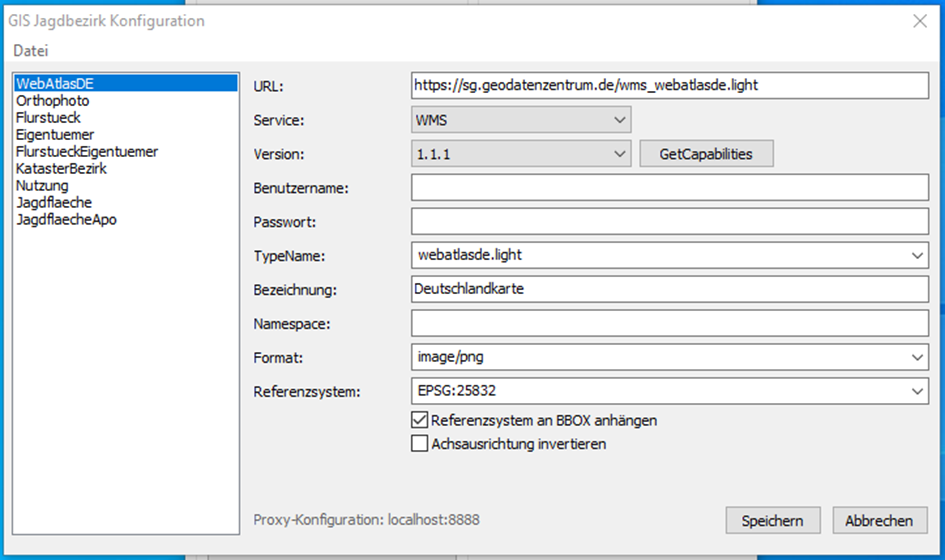945x560 pixels.
Task: Open the Format dropdown list
Action: coord(918,357)
